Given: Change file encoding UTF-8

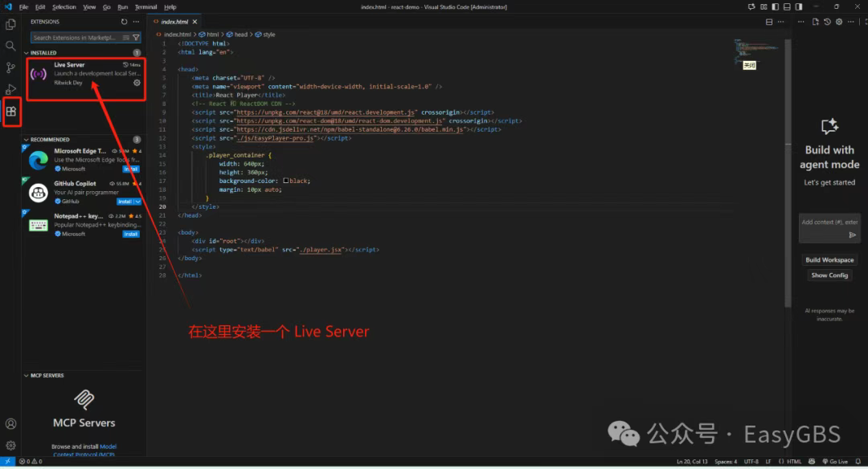Looking at the screenshot, I should tap(751, 461).
